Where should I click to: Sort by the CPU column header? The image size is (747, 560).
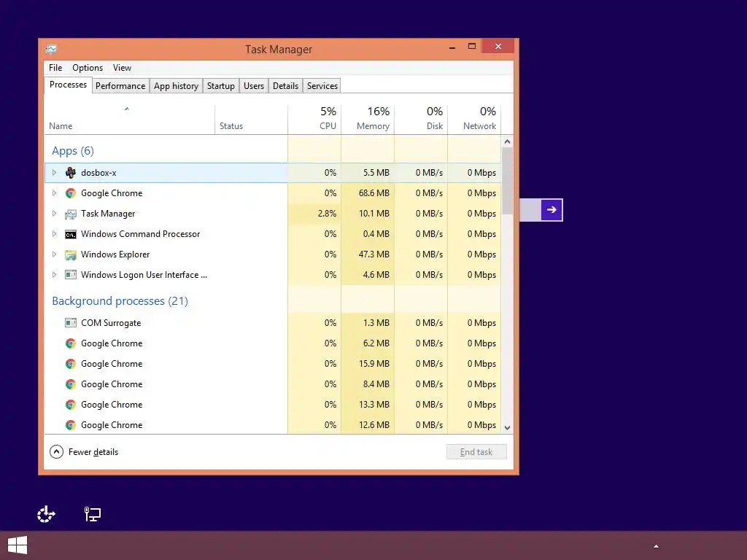click(314, 119)
